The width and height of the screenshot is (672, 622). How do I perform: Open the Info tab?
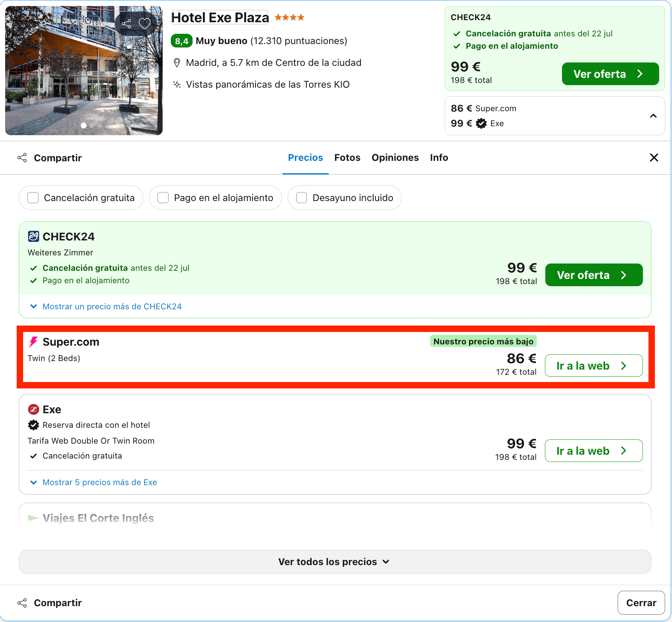pyautogui.click(x=439, y=157)
